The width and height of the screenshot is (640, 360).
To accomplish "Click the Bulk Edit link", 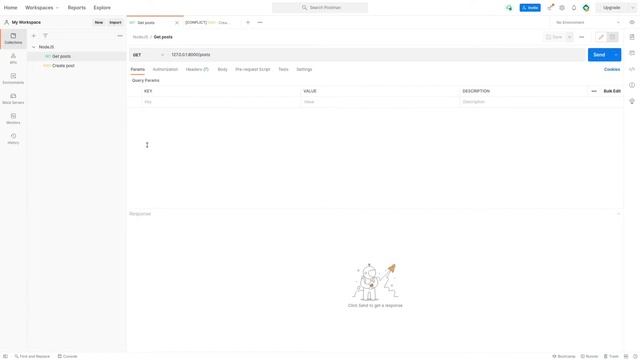I will tap(612, 91).
